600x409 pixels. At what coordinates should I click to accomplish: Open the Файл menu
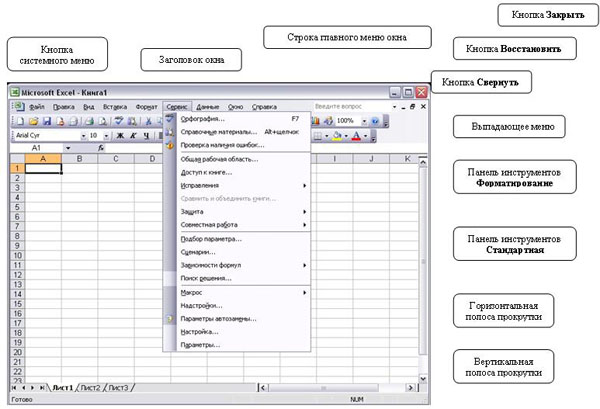pyautogui.click(x=37, y=107)
